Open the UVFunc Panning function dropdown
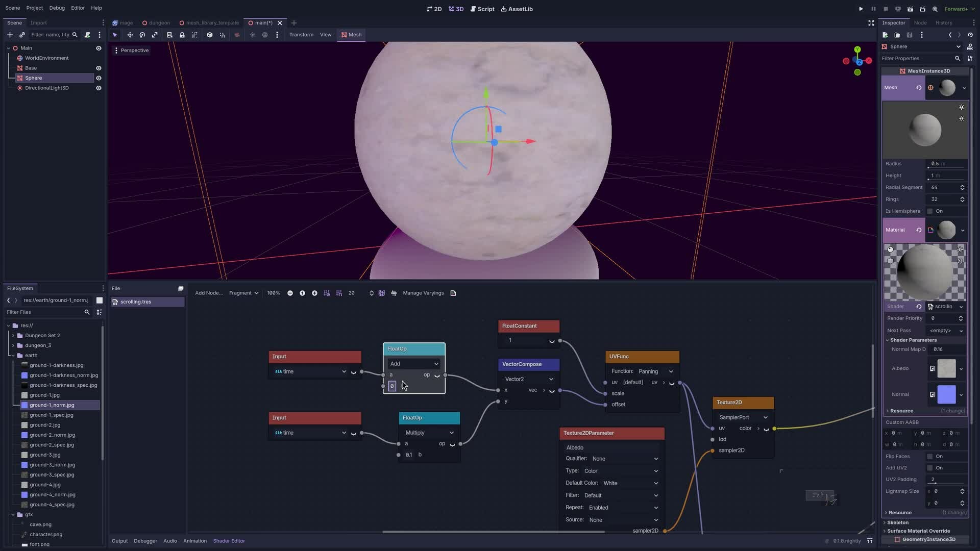 click(655, 371)
